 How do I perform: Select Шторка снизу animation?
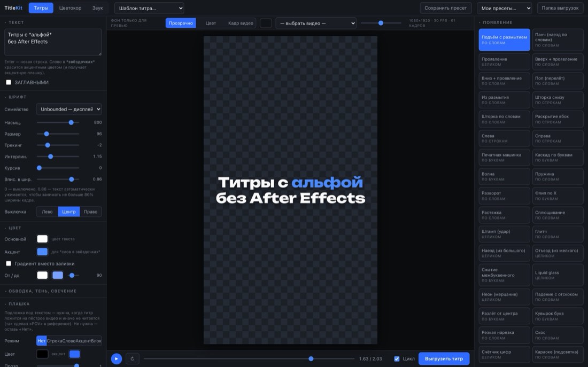coord(558,100)
